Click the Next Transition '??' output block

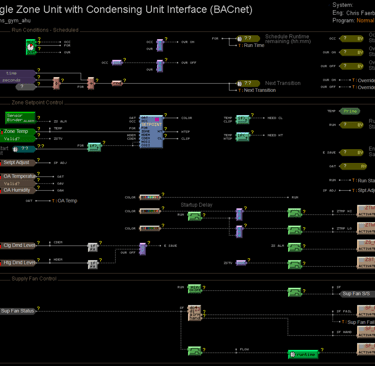248,83
